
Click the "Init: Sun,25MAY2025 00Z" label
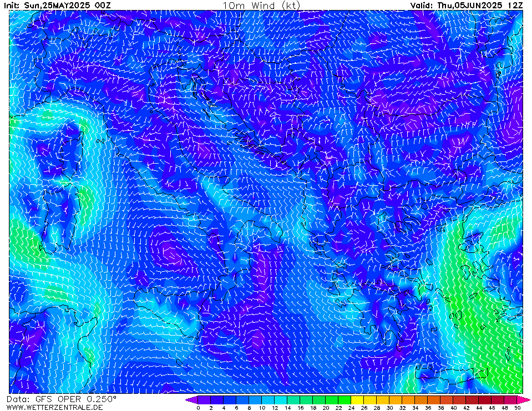click(57, 5)
